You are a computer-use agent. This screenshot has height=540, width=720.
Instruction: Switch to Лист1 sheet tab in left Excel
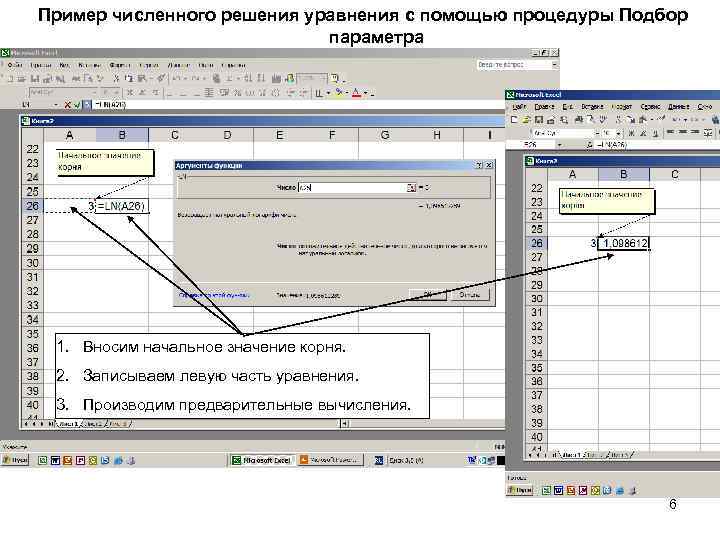[x=69, y=424]
